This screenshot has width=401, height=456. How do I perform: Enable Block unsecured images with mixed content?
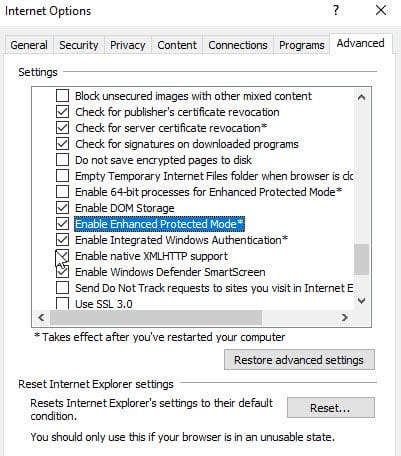pyautogui.click(x=62, y=96)
